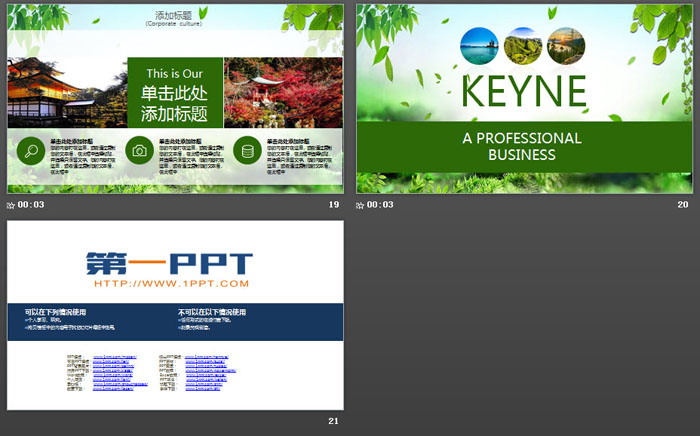Click the sunset coast circular image on slide 20
Image resolution: width=700 pixels, height=436 pixels.
563,45
